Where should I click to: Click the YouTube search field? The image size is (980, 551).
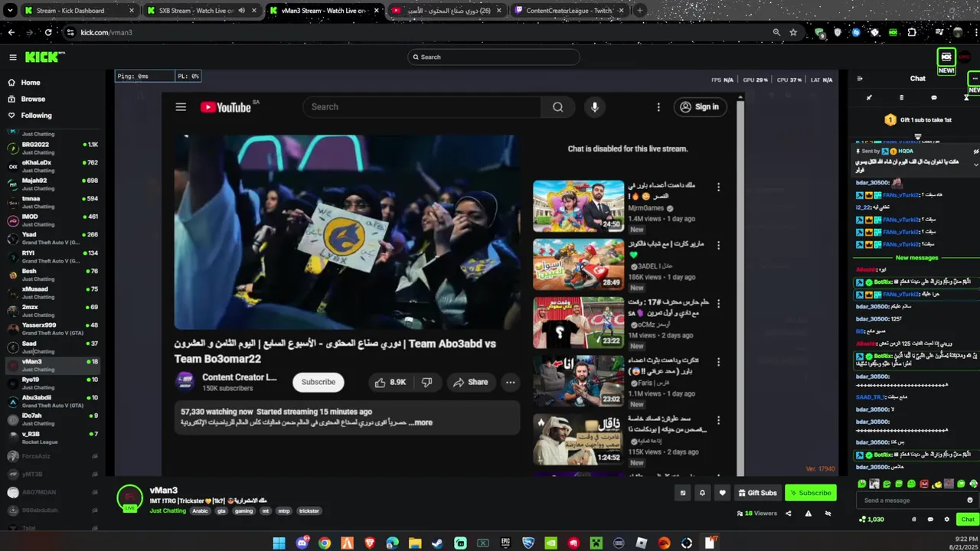point(422,107)
